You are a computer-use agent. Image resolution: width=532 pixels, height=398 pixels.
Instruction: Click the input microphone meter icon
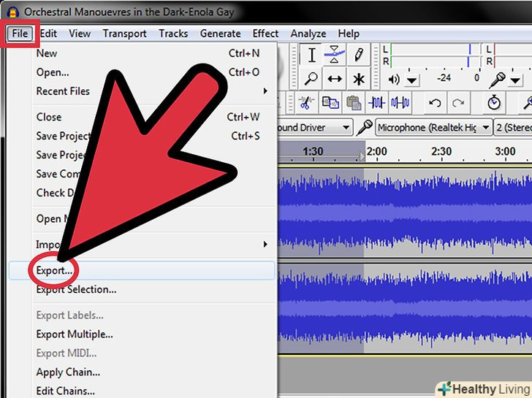click(x=498, y=80)
